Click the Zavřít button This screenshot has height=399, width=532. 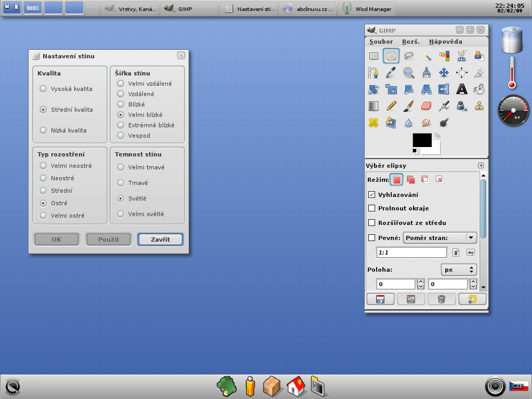160,240
